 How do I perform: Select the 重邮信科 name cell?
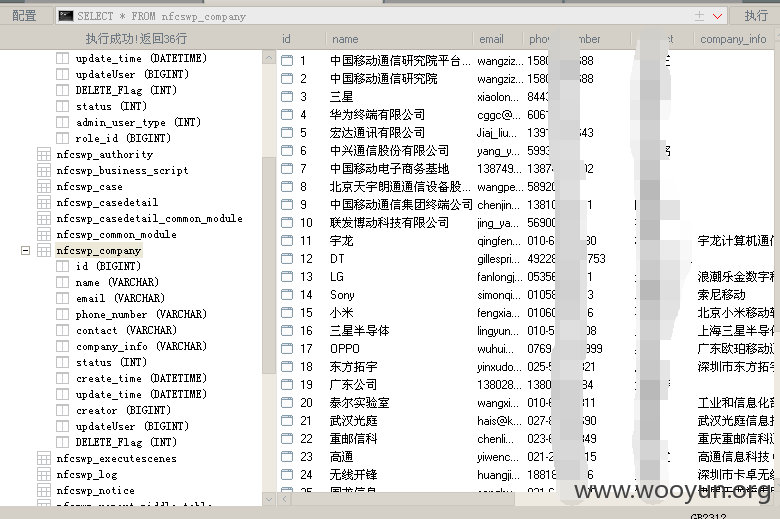(354, 439)
